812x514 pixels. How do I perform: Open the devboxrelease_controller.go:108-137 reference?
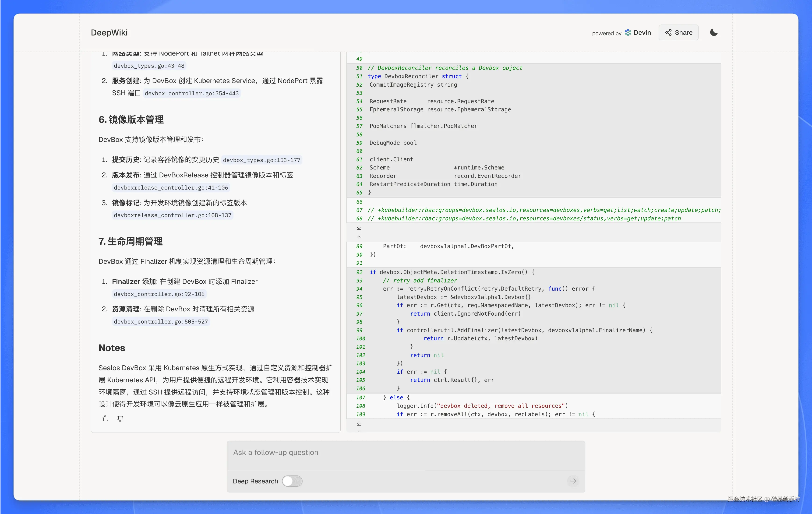coord(172,215)
